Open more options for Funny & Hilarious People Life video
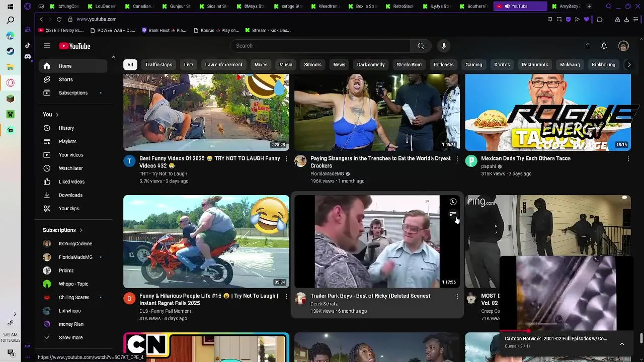644x362 pixels. click(286, 297)
